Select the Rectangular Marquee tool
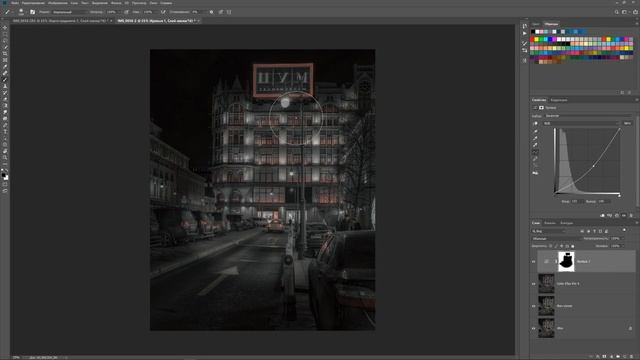 [5, 34]
